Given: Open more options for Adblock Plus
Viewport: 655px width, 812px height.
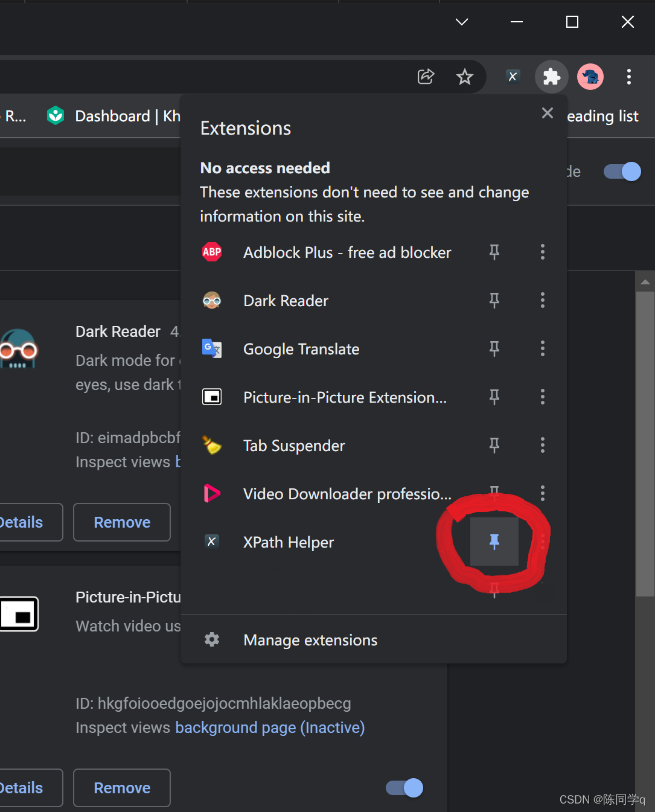Looking at the screenshot, I should [x=543, y=252].
